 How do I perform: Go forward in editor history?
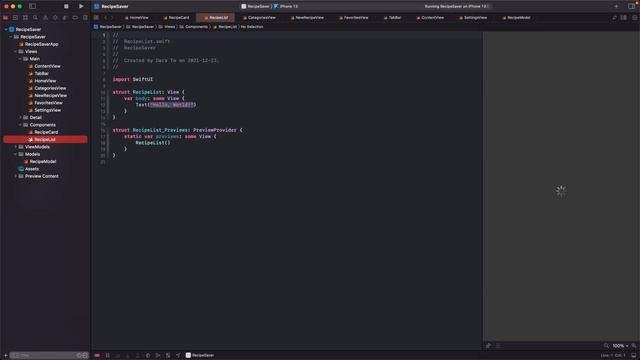click(x=112, y=18)
